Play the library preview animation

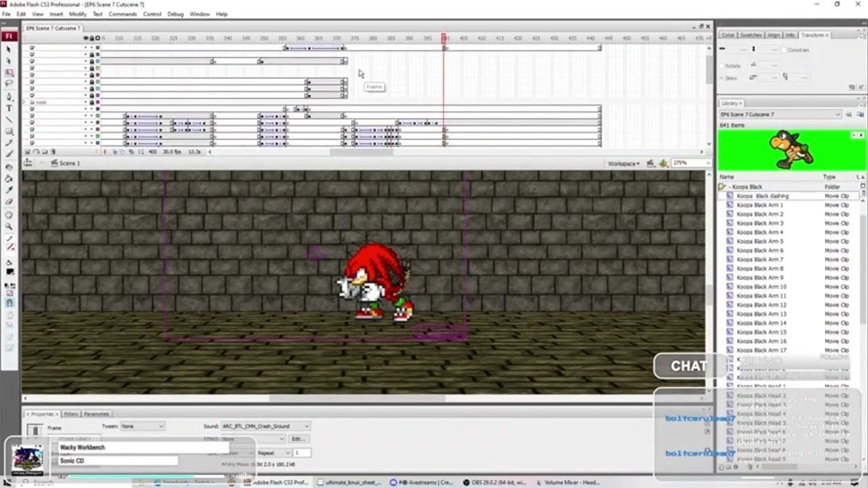[861, 135]
